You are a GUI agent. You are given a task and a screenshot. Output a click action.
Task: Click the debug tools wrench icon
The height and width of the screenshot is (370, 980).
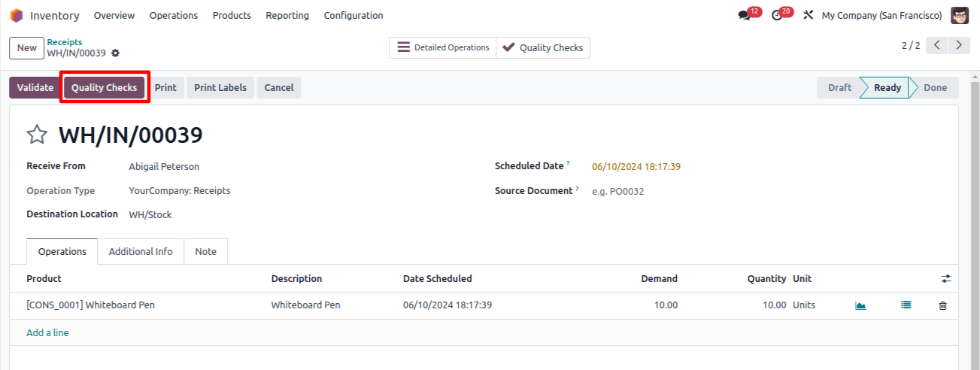809,15
